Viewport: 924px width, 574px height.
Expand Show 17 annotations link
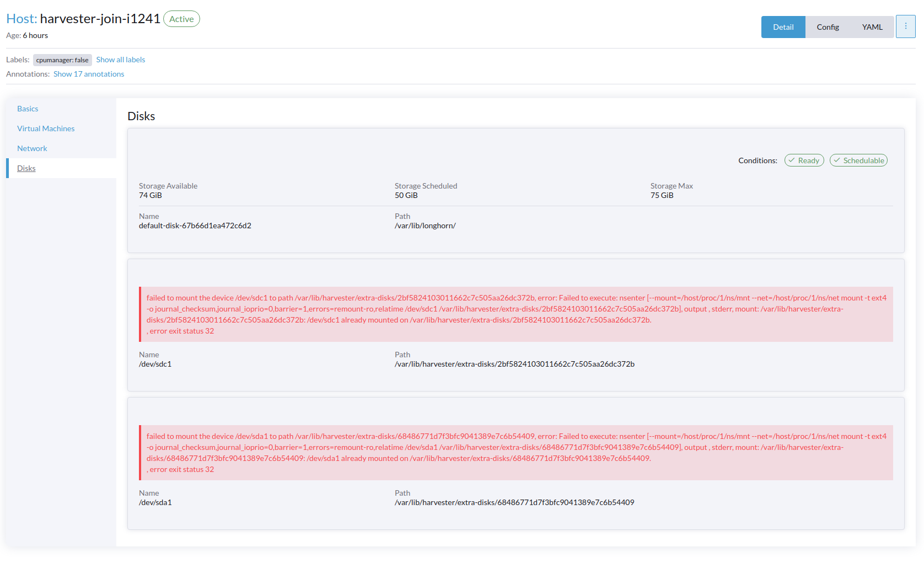click(89, 74)
